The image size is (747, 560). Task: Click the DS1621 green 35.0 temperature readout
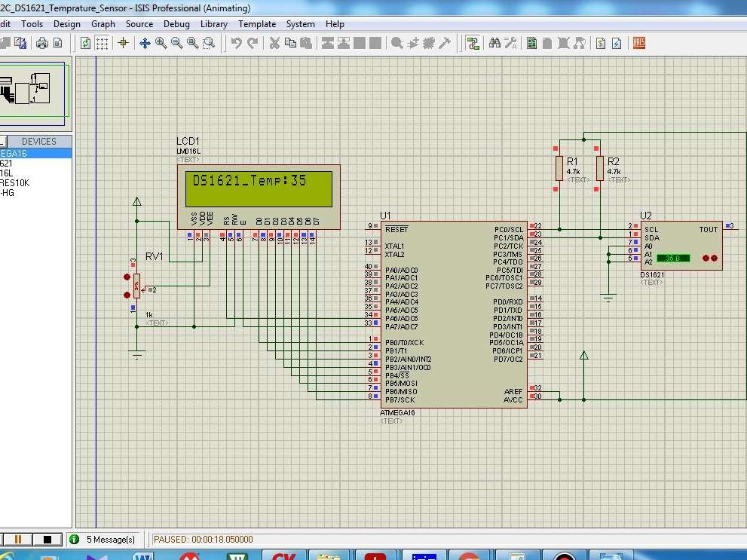(x=673, y=258)
